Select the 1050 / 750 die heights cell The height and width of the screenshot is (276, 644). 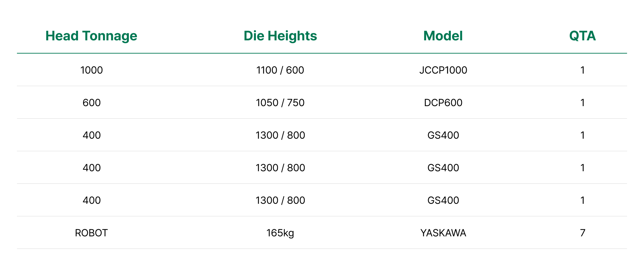pyautogui.click(x=280, y=103)
